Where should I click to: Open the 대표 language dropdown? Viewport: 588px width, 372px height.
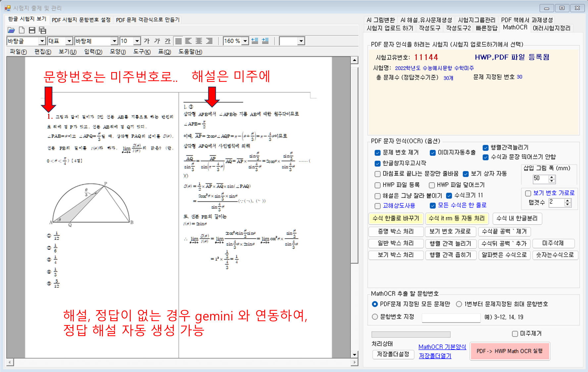[x=69, y=41]
